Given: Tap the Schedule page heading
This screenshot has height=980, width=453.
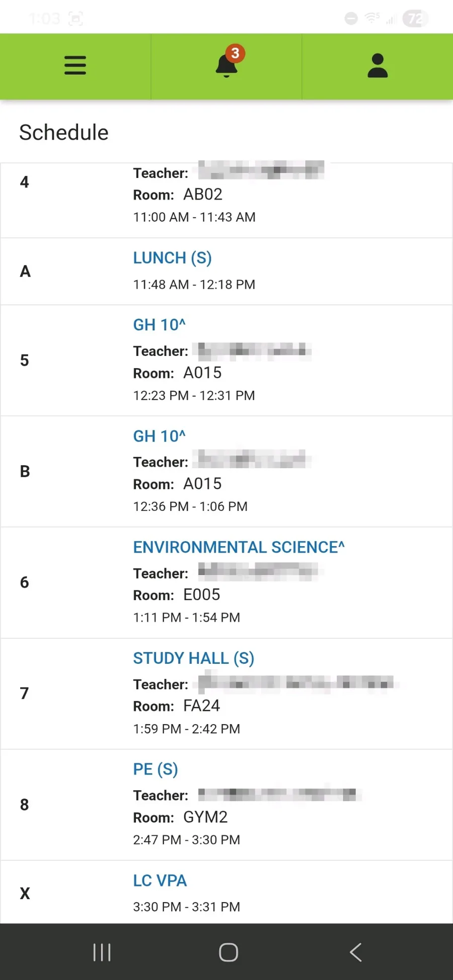Looking at the screenshot, I should click(64, 133).
